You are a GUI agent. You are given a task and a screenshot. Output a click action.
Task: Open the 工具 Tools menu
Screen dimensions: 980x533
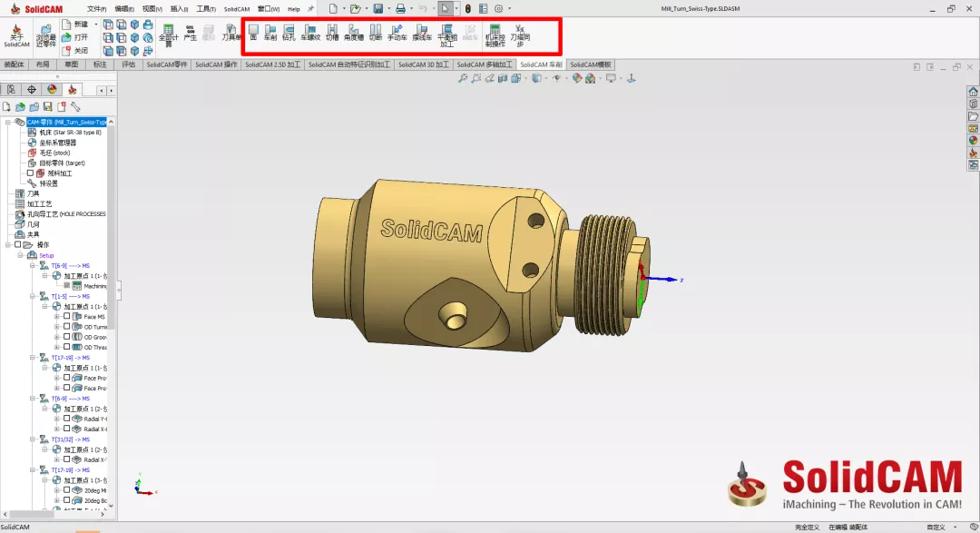pyautogui.click(x=206, y=9)
